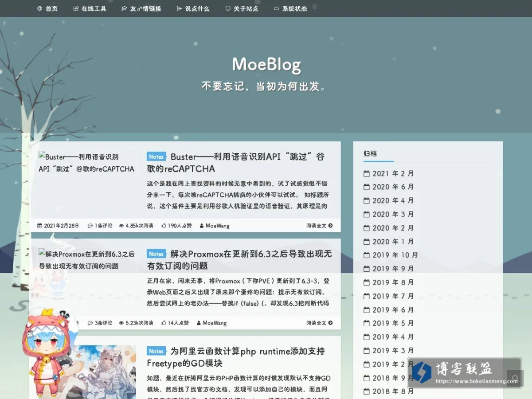Click the cloud icon beside 系统状态
The height and width of the screenshot is (399, 532).
[x=277, y=8]
